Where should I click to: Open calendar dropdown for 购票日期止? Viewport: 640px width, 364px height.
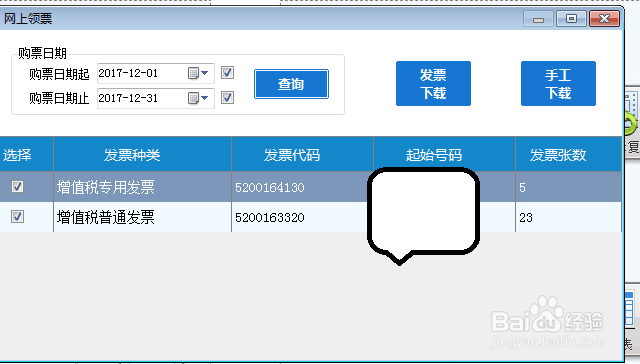click(x=198, y=98)
